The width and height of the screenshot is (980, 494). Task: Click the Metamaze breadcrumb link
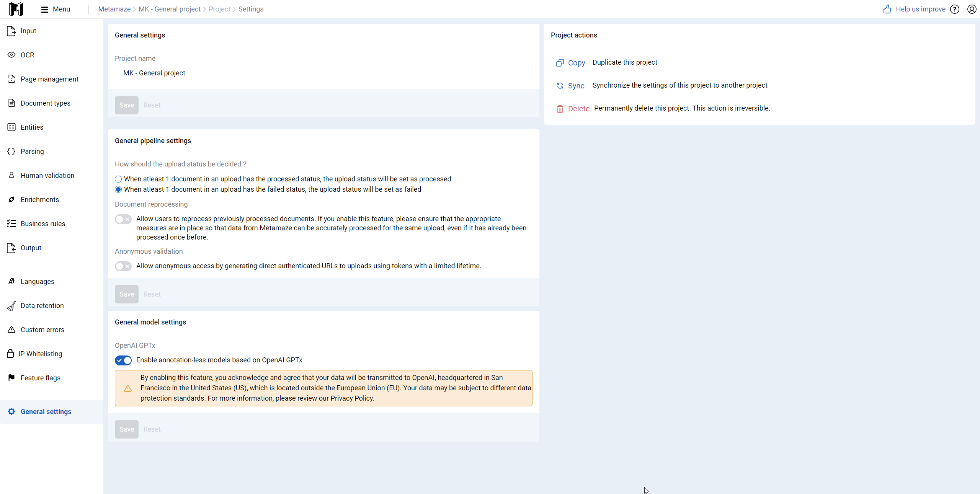coord(114,9)
